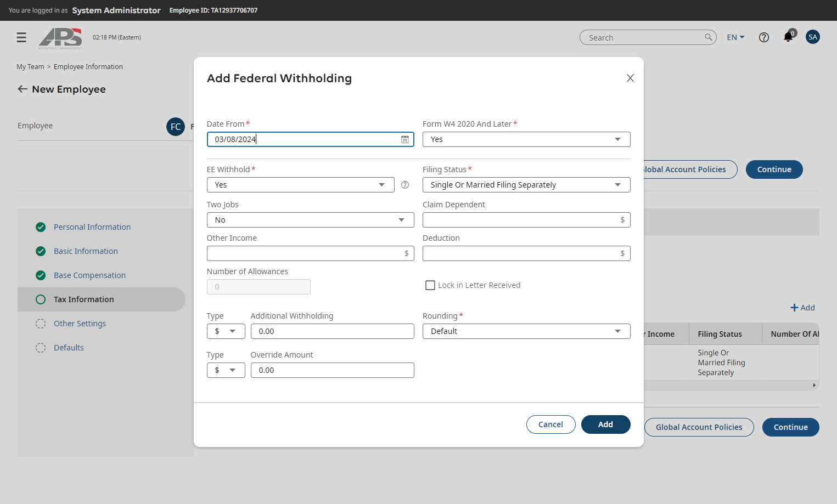Open the hamburger navigation menu
Image resolution: width=837 pixels, height=504 pixels.
(21, 37)
